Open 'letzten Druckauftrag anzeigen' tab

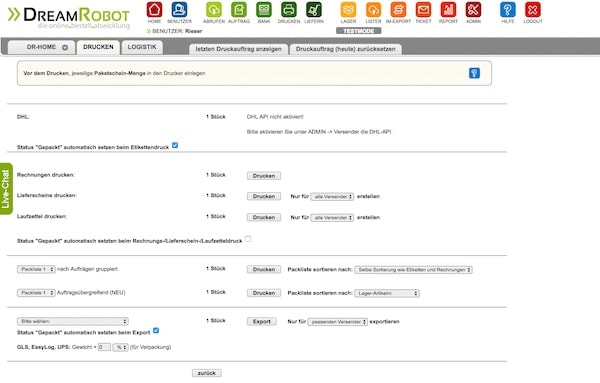tap(238, 49)
